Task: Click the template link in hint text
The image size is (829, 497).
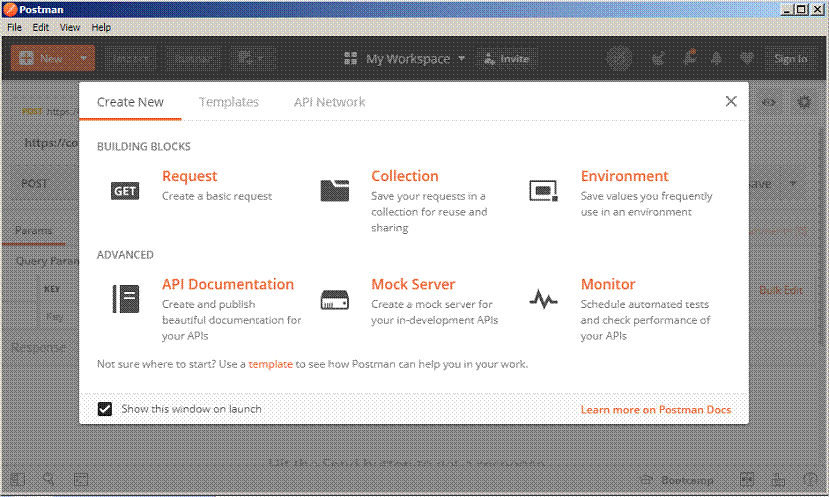Action: pos(270,364)
